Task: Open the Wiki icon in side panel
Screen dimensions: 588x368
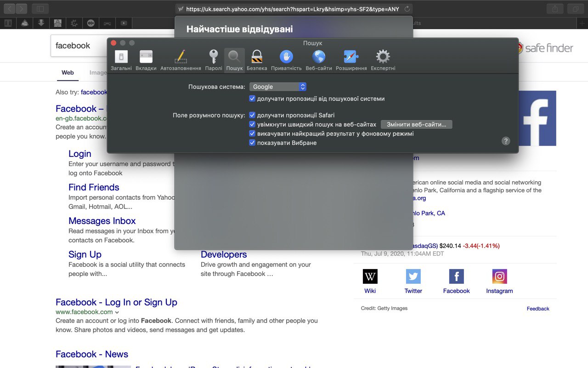Action: [370, 276]
